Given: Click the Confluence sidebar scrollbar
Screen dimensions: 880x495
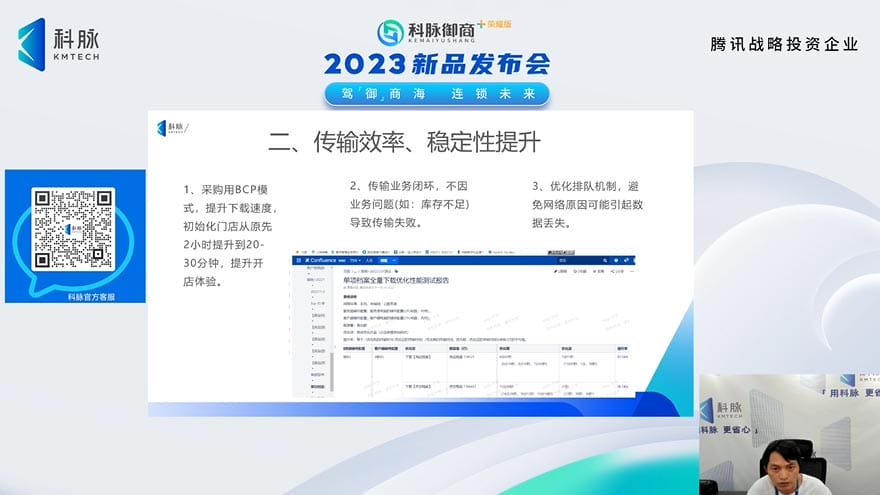Looking at the screenshot, I should pos(332,370).
